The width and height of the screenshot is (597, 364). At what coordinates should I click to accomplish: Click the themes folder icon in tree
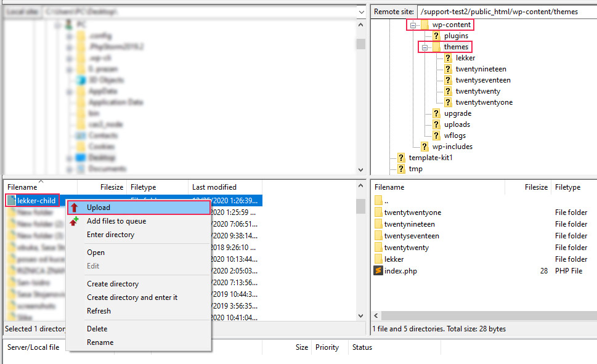point(436,47)
